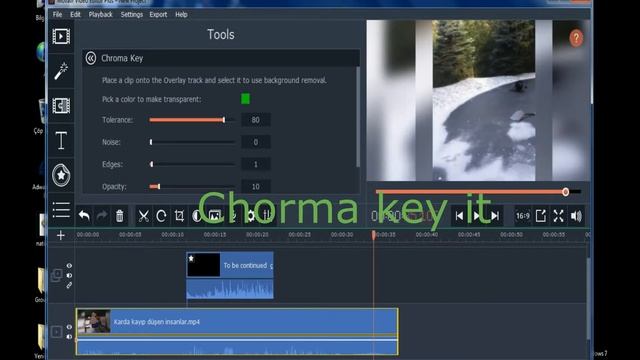Pick the green transparency color swatch
The image size is (640, 360).
coord(245,99)
